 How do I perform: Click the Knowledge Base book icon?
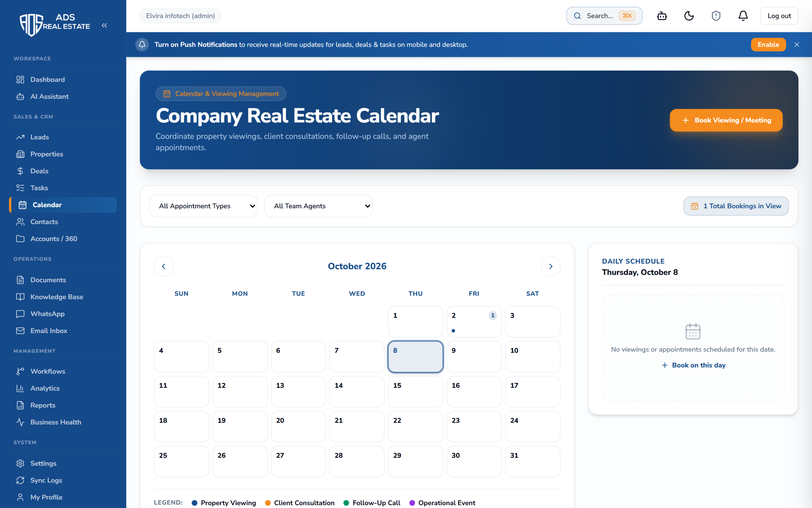pyautogui.click(x=20, y=297)
